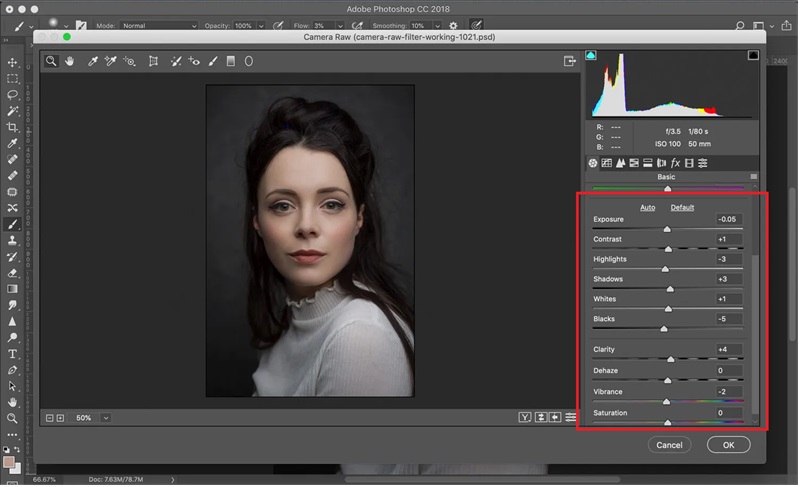Open the brush preset picker arrow
Image resolution: width=800 pixels, height=487 pixels.
click(66, 26)
